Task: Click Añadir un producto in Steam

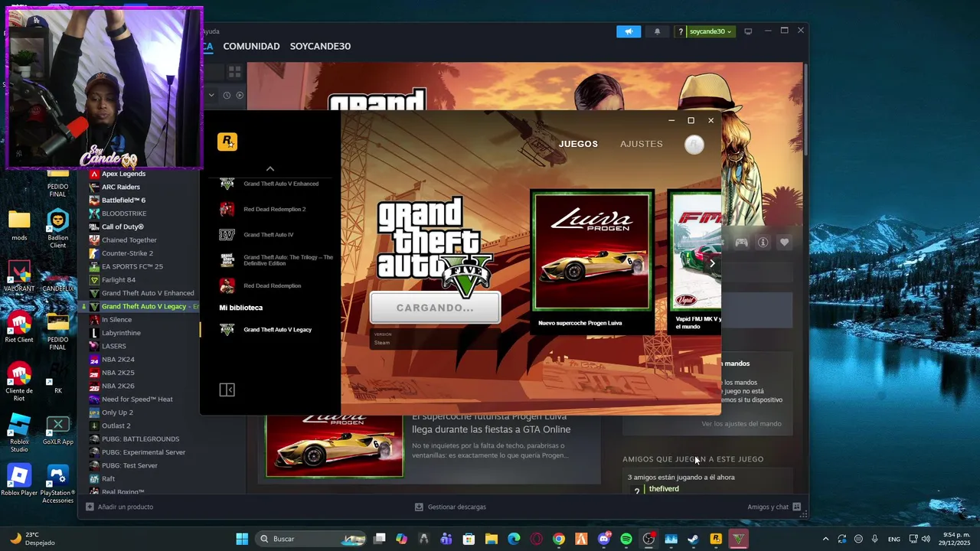Action: pos(119,507)
